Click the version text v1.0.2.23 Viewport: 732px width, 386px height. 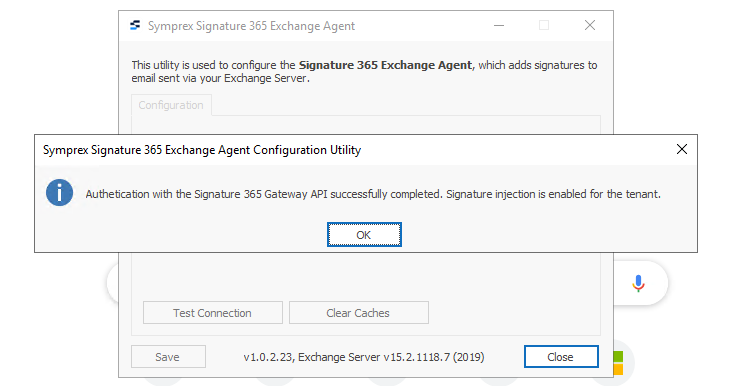268,358
